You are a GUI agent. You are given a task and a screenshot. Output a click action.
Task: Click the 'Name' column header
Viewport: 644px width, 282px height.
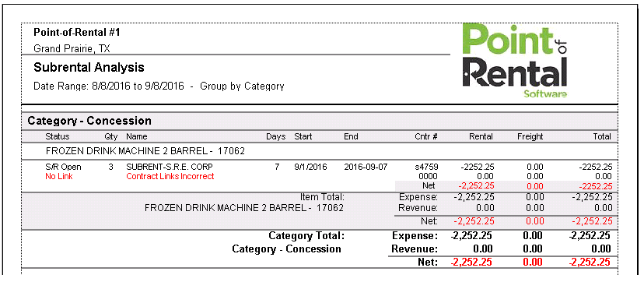pos(137,136)
